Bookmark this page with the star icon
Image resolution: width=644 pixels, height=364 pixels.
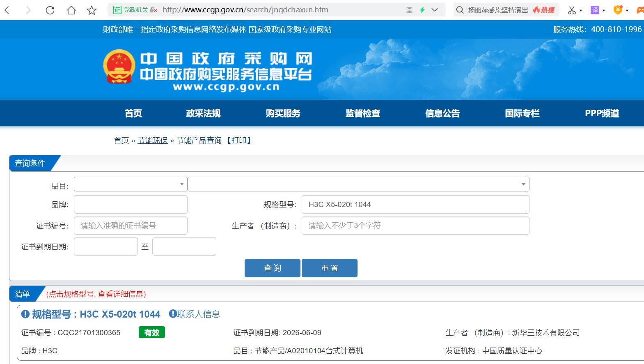(92, 10)
